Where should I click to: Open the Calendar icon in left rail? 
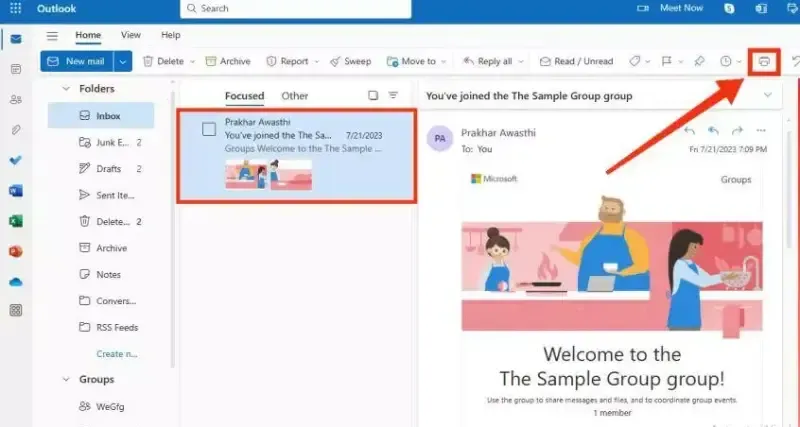pos(16,69)
